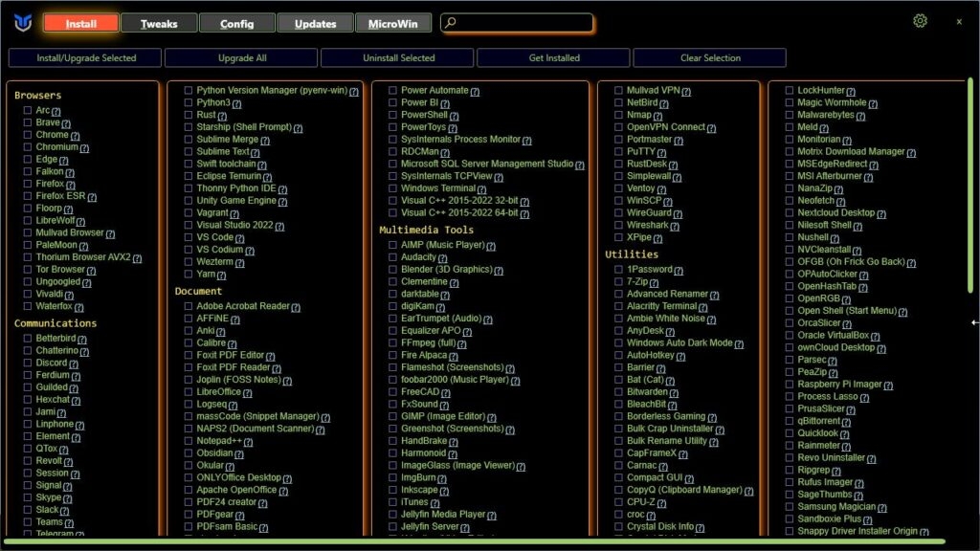
Task: Switch to the MicroWin tab
Action: click(393, 24)
